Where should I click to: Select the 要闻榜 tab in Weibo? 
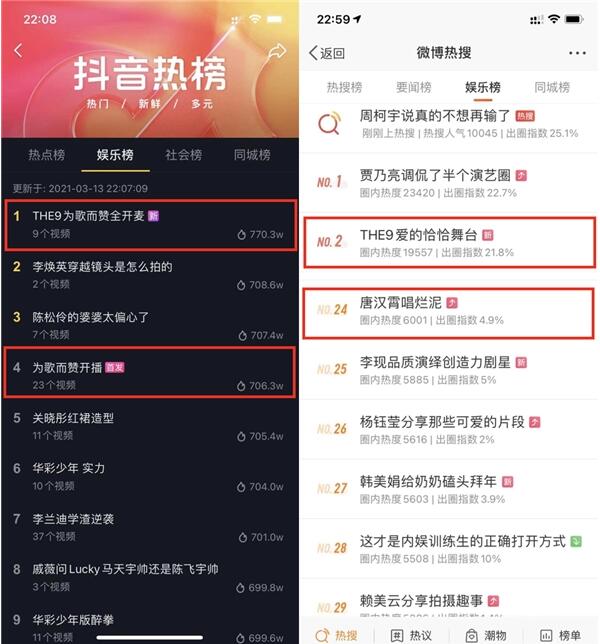[x=414, y=87]
